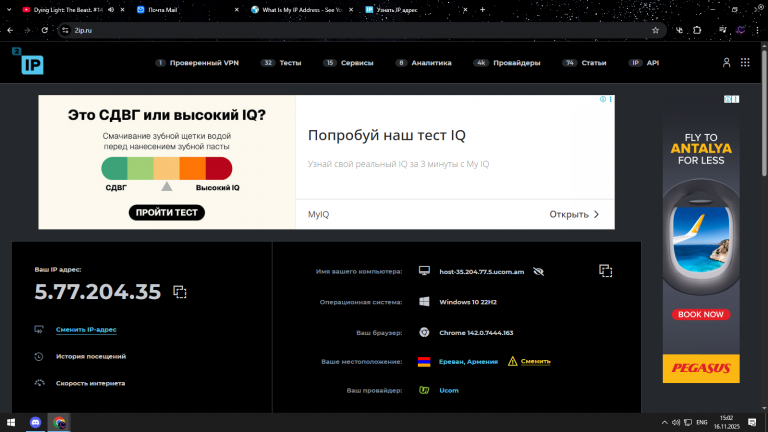
Task: Open the Аналитика menu
Action: (x=424, y=63)
